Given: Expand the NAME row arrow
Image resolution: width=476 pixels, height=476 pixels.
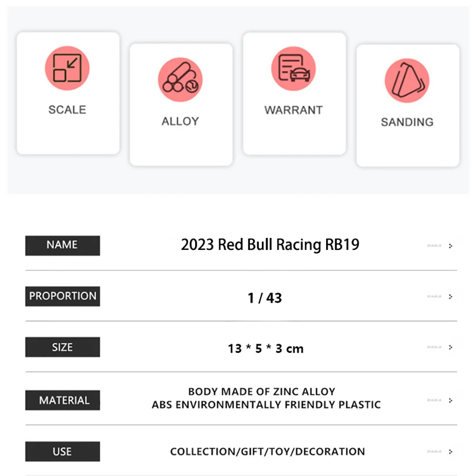Looking at the screenshot, I should (450, 246).
